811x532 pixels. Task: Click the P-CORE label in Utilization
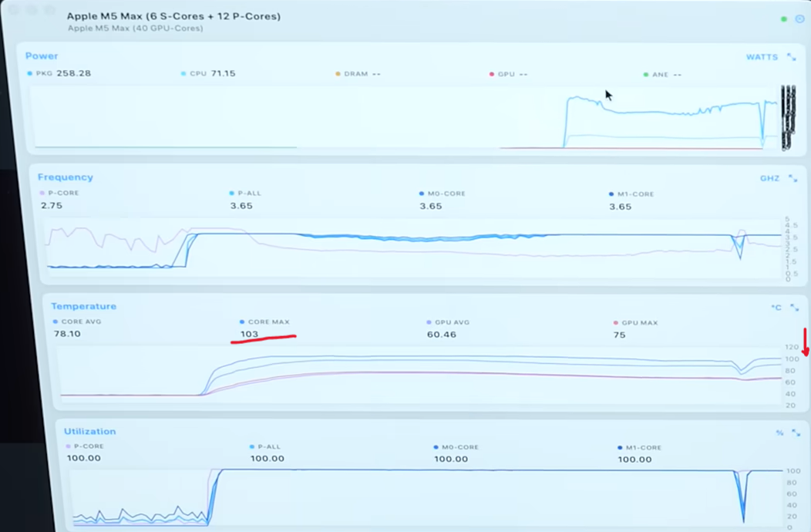(89, 446)
